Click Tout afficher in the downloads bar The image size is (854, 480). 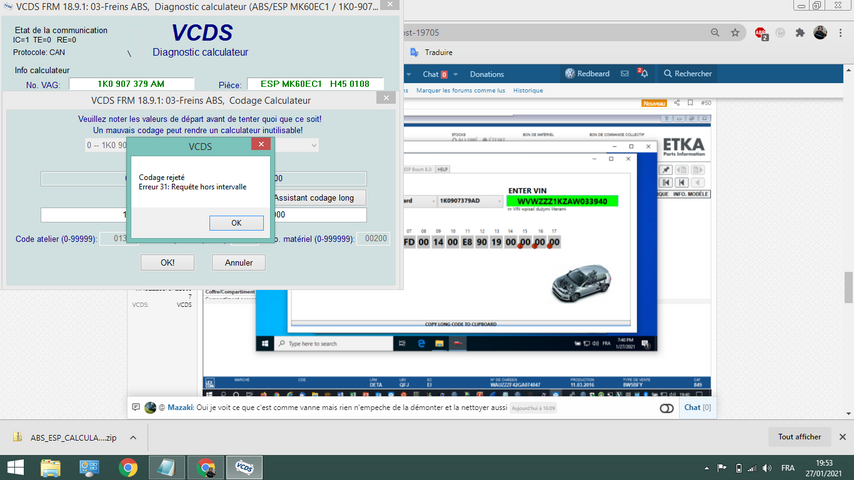pos(799,437)
